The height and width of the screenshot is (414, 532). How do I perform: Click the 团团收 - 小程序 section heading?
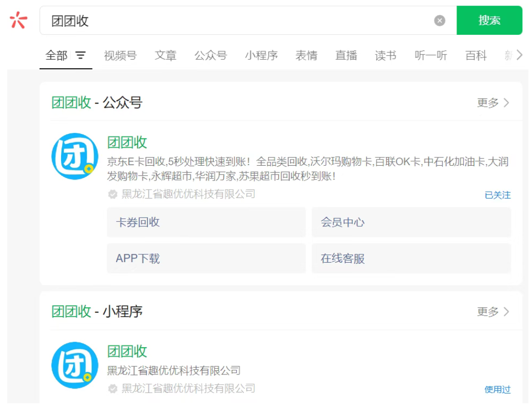[x=97, y=311]
